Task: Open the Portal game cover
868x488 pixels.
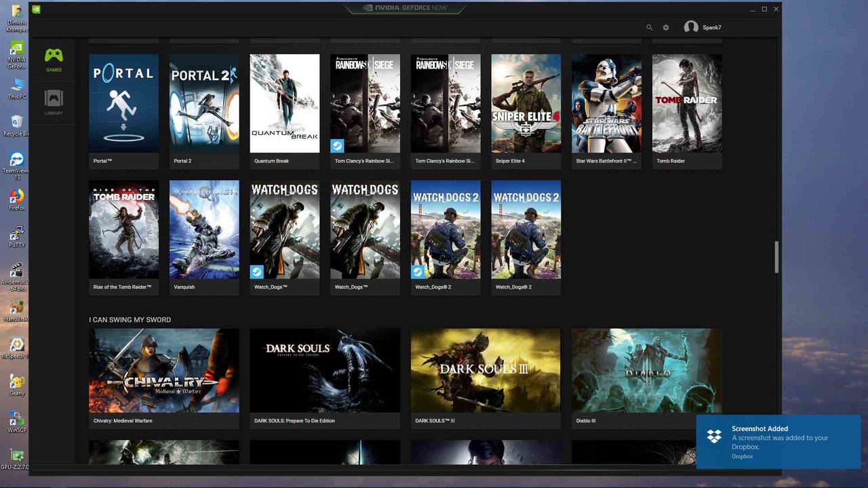Action: [123, 104]
